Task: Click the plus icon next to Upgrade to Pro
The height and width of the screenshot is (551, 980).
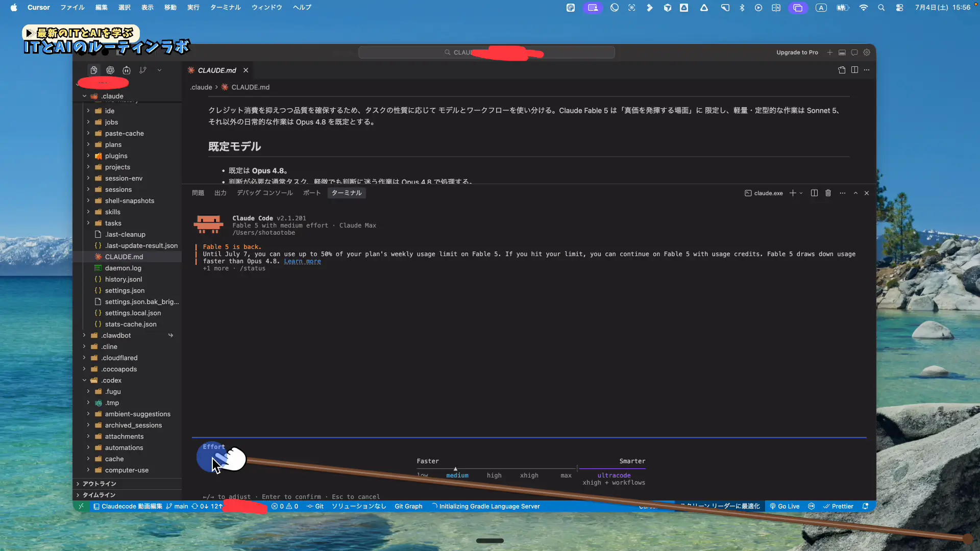Action: 830,53
